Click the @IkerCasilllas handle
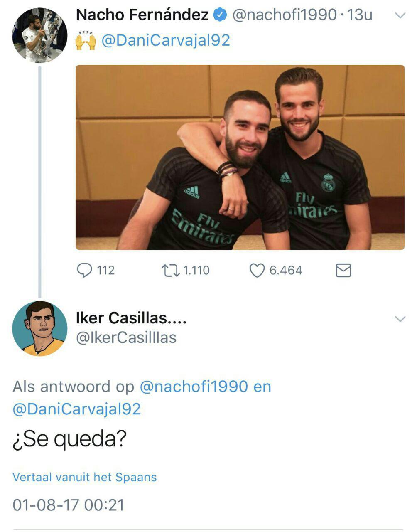 tap(126, 337)
